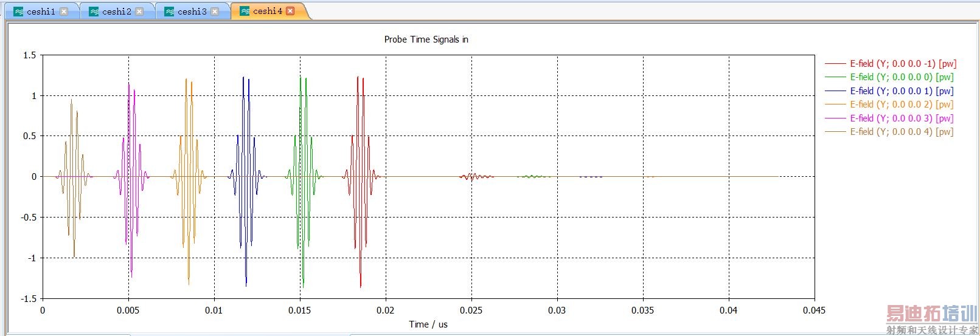980x336 pixels.
Task: Close the ceshi1 tab
Action: point(64,12)
